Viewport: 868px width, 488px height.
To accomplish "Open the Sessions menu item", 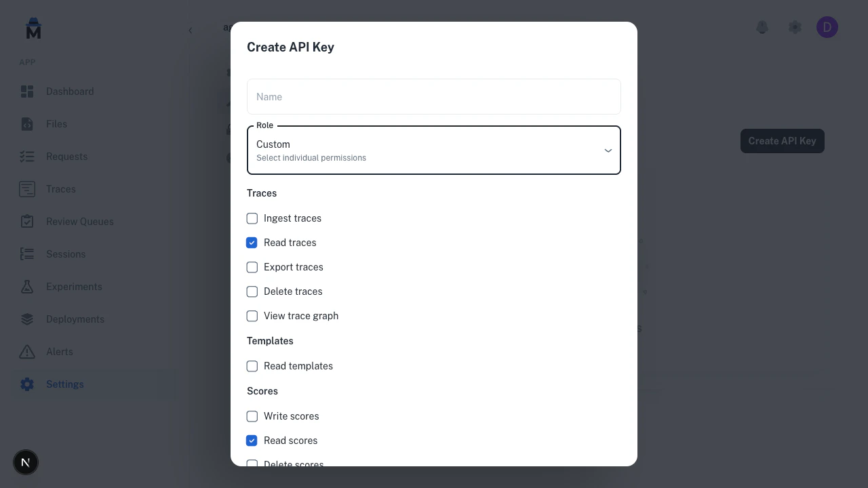I will click(x=66, y=254).
